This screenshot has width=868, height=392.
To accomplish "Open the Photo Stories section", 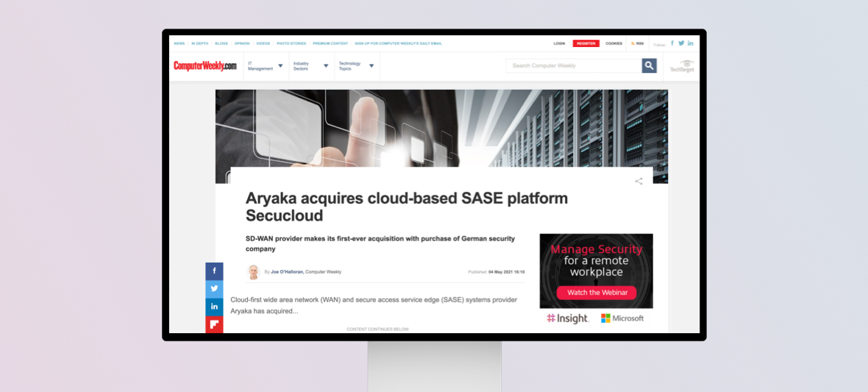I will coord(291,43).
